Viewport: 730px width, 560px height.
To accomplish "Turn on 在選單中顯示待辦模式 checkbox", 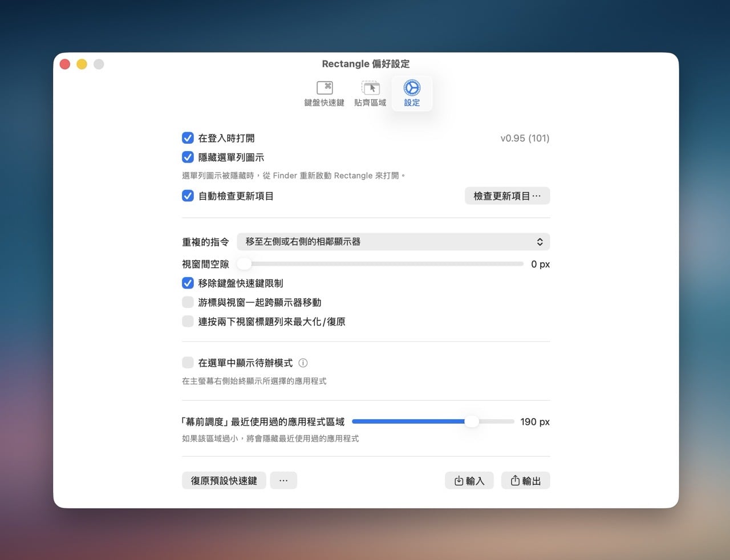I will coord(188,363).
